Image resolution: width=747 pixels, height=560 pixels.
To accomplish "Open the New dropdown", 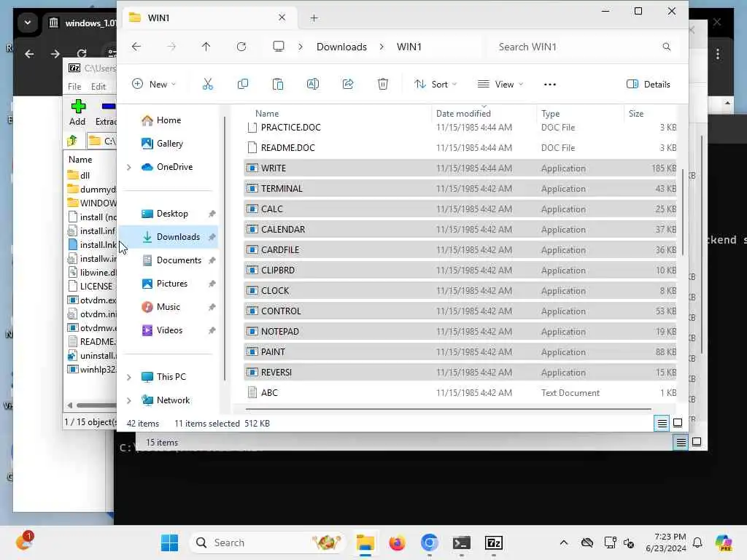I will (x=154, y=85).
